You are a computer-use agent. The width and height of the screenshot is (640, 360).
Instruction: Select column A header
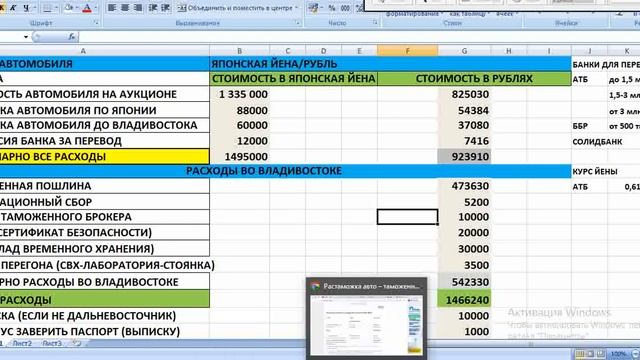click(84, 51)
